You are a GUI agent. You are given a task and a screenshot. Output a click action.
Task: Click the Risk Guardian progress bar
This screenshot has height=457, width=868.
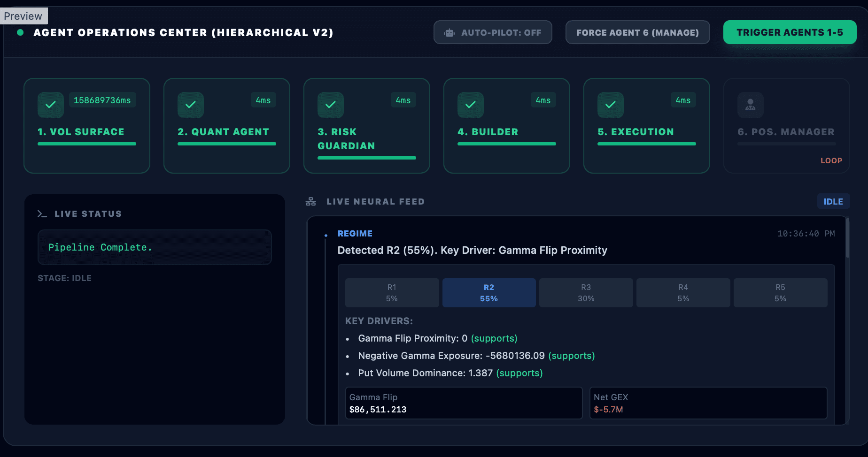tap(366, 158)
